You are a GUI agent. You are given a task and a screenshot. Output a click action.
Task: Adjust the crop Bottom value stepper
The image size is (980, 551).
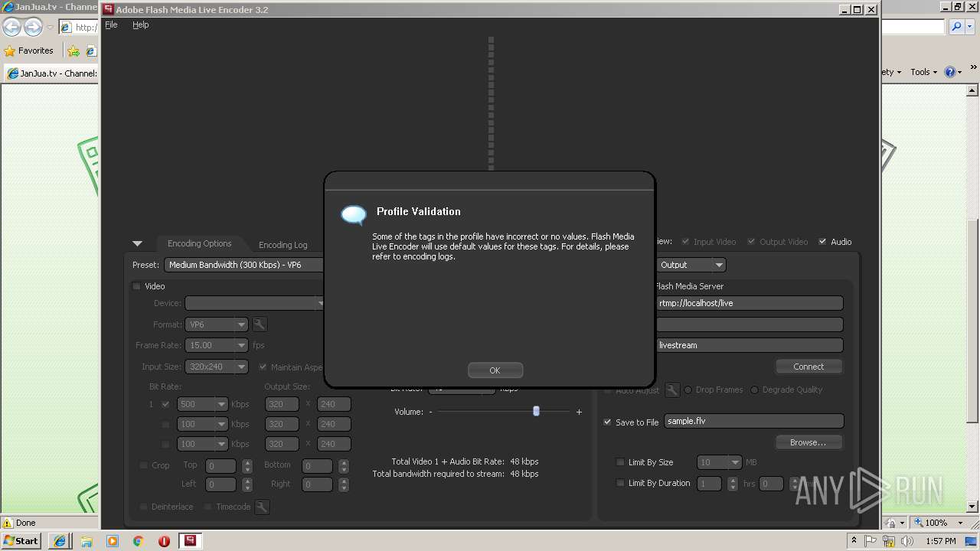pos(344,465)
